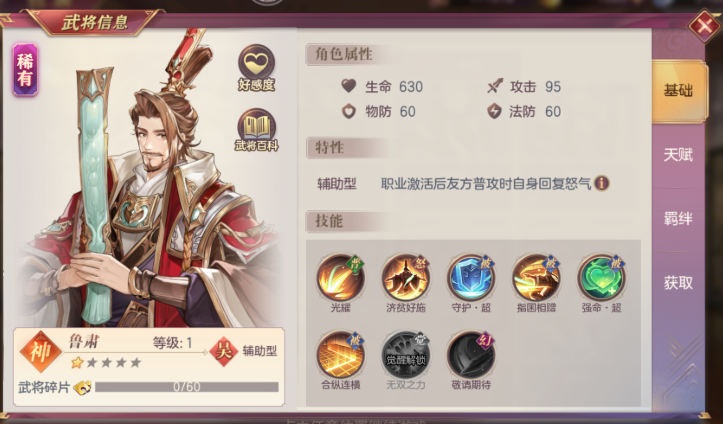Open the 好感度 heart icon
723x424 pixels.
pos(256,67)
